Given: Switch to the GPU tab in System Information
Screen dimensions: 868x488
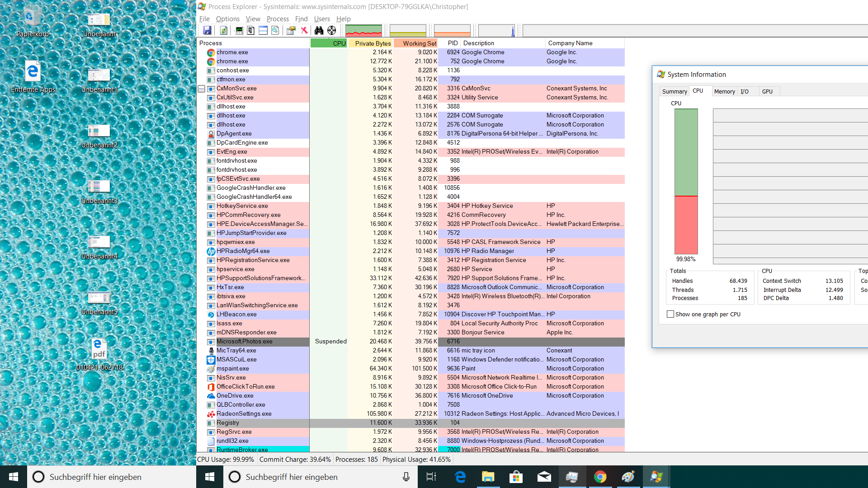Looking at the screenshot, I should point(767,91).
